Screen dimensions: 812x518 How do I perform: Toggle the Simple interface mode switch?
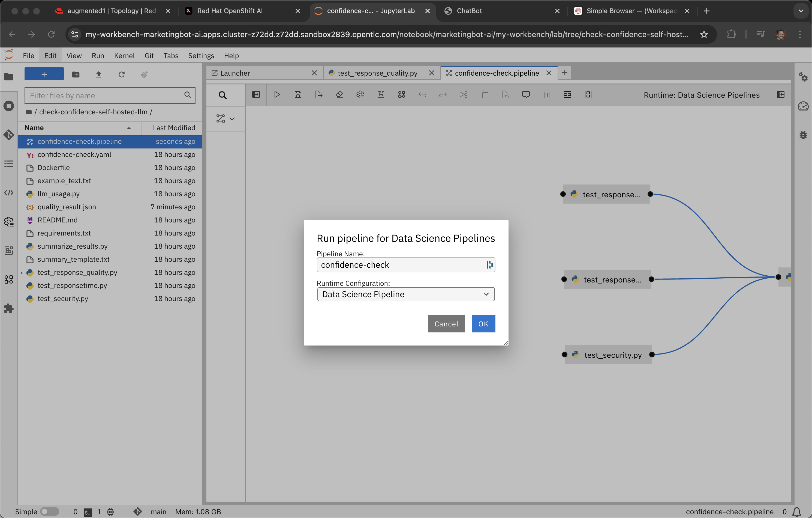(49, 512)
